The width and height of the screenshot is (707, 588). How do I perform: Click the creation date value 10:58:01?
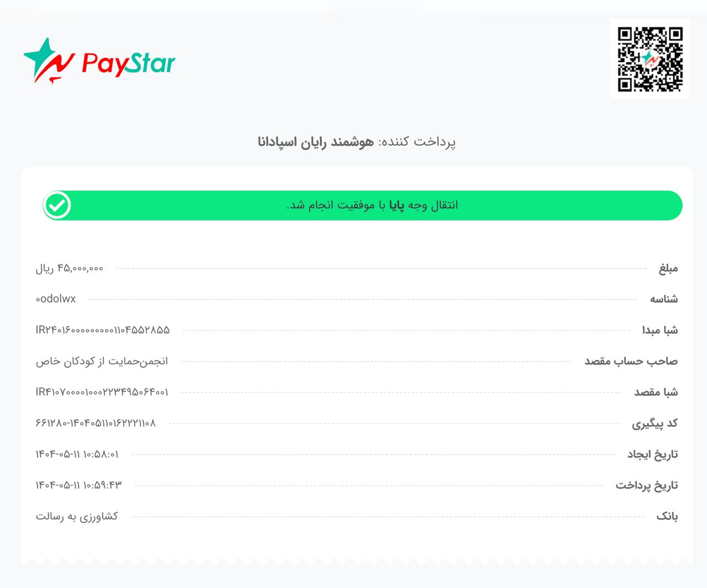point(77,454)
